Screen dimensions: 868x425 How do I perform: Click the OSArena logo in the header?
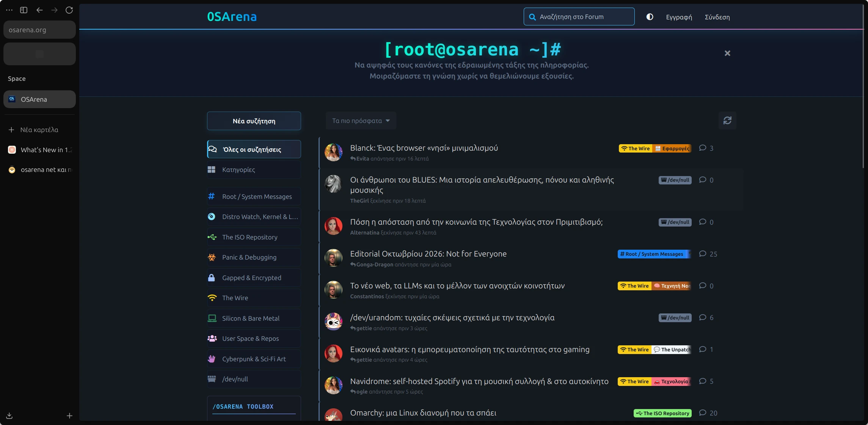pos(232,17)
